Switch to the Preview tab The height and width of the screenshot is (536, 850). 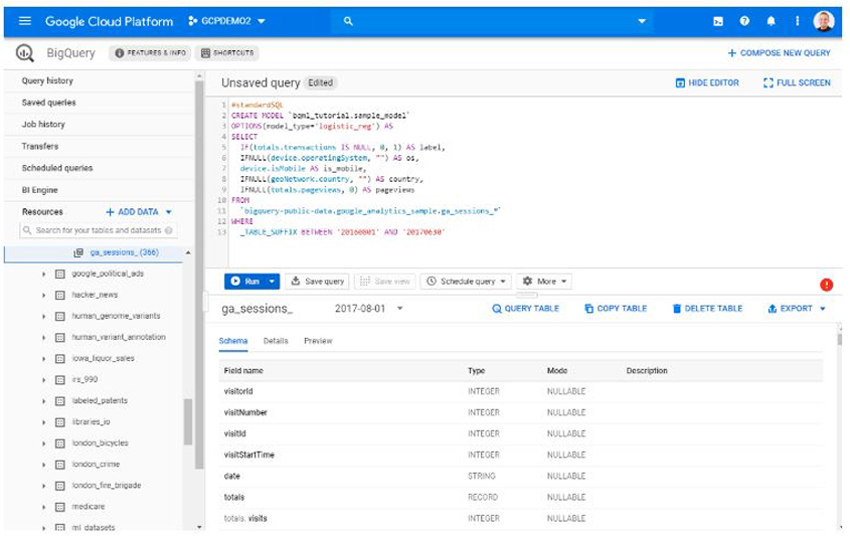click(318, 341)
